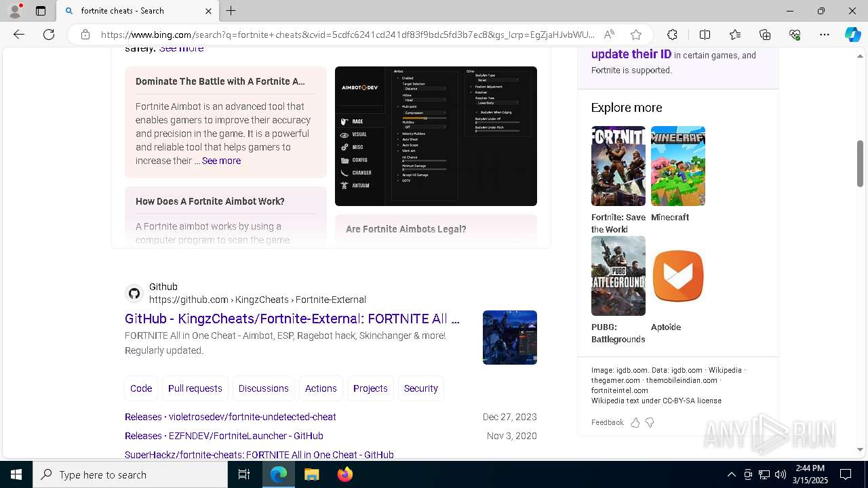Screen dimensions: 868x488
Task: Click thumbs up feedback icon
Action: 635,422
